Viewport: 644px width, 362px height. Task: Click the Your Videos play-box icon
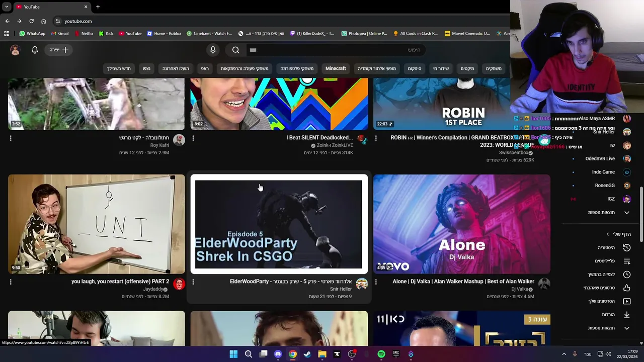tap(626, 301)
